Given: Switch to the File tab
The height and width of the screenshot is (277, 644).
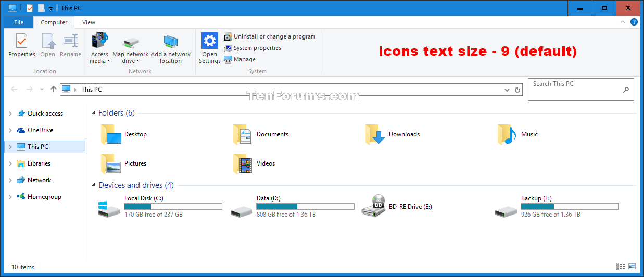Looking at the screenshot, I should [x=19, y=22].
